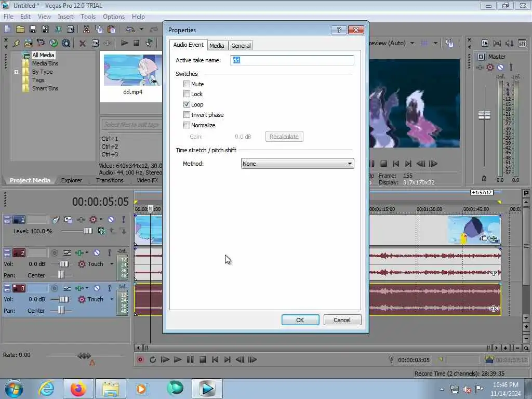Select the Media Bins folder in tree
The height and width of the screenshot is (399, 532).
(45, 63)
